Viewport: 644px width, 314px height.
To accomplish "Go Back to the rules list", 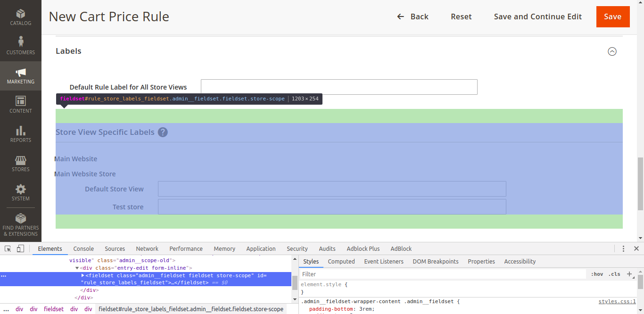I will pyautogui.click(x=413, y=17).
